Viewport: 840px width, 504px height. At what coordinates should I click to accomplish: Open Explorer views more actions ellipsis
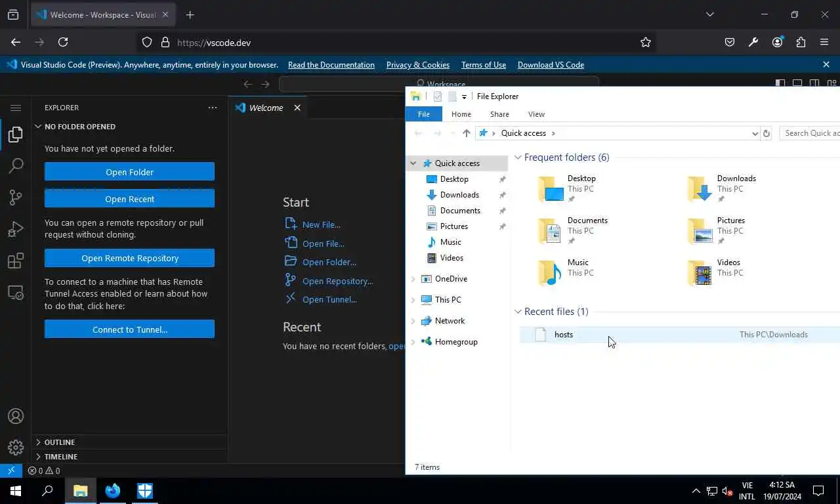(212, 108)
